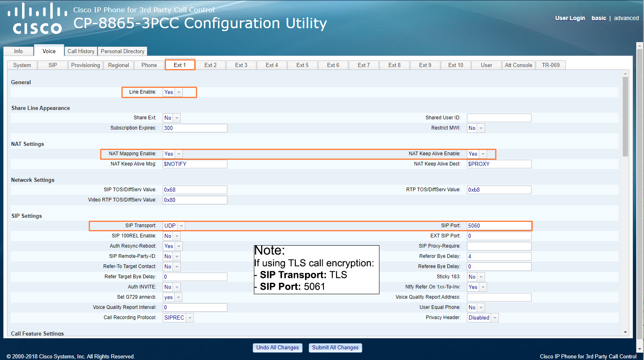The image size is (644, 360).
Task: Select the Ext 3 sub-tab
Action: (x=241, y=65)
